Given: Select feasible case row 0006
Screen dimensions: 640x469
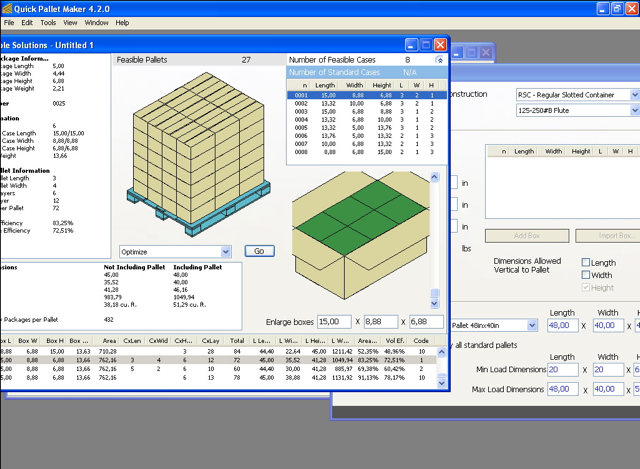Looking at the screenshot, I should coord(367,136).
